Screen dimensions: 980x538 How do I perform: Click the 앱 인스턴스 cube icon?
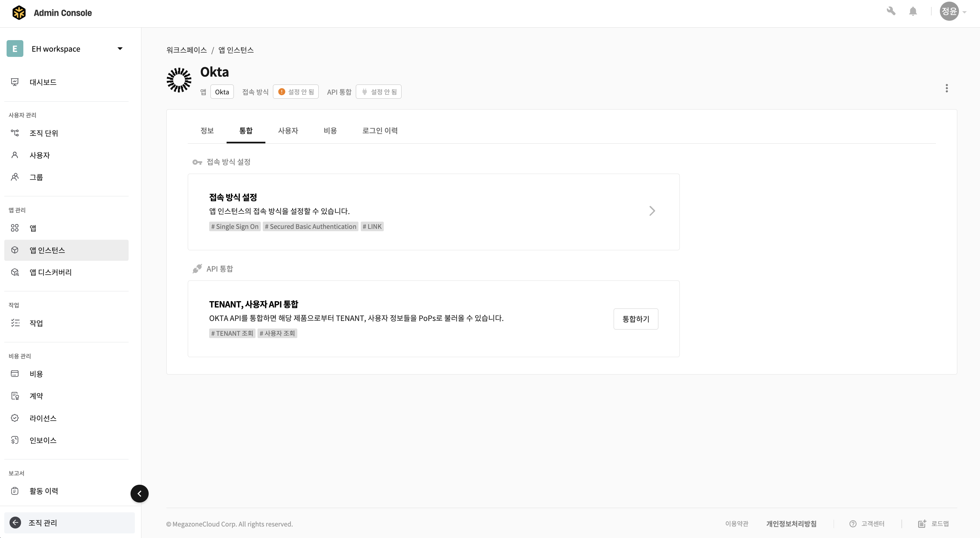pyautogui.click(x=15, y=250)
